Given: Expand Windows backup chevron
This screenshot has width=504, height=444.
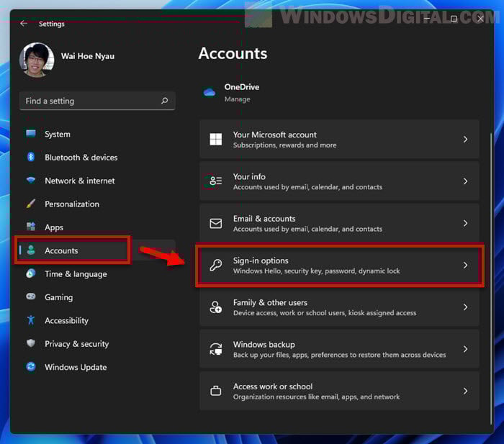Looking at the screenshot, I should 465,349.
